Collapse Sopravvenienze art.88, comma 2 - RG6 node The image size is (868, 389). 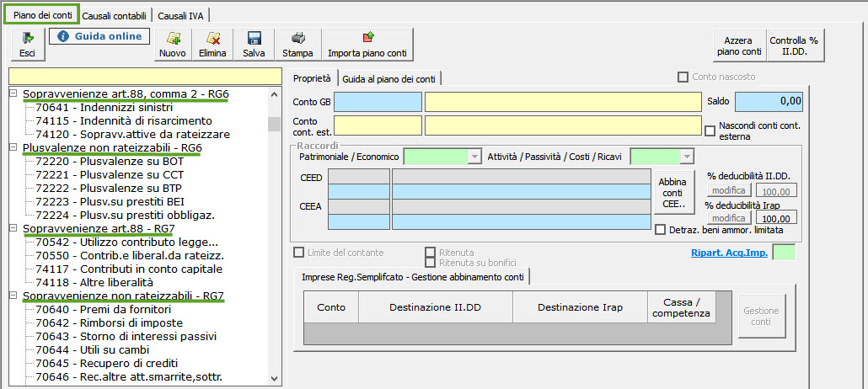tap(13, 94)
